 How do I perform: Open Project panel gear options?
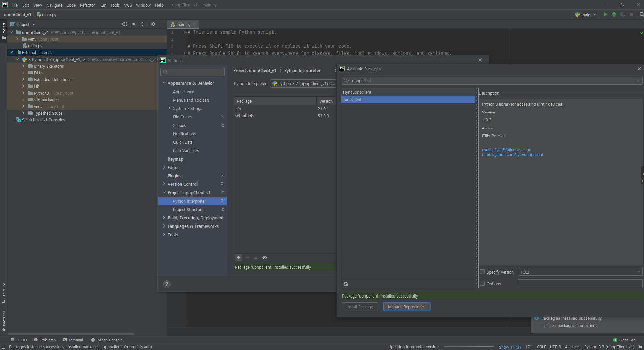click(x=153, y=24)
